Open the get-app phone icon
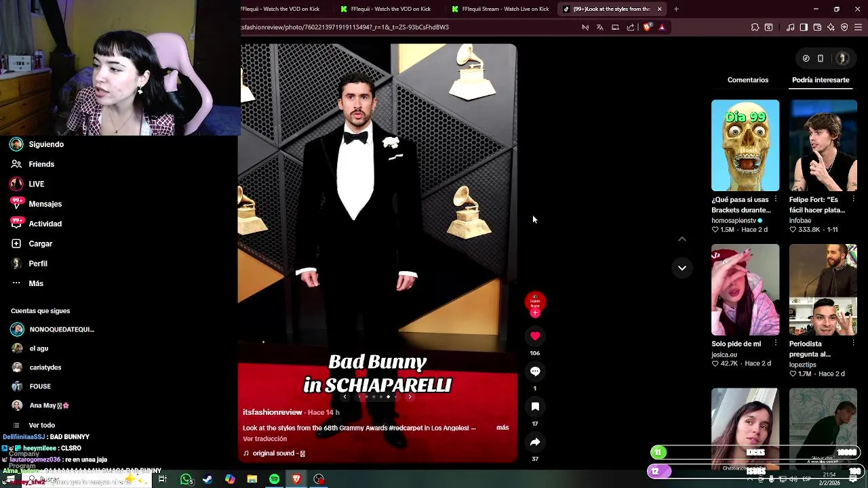This screenshot has width=868, height=488. (821, 58)
